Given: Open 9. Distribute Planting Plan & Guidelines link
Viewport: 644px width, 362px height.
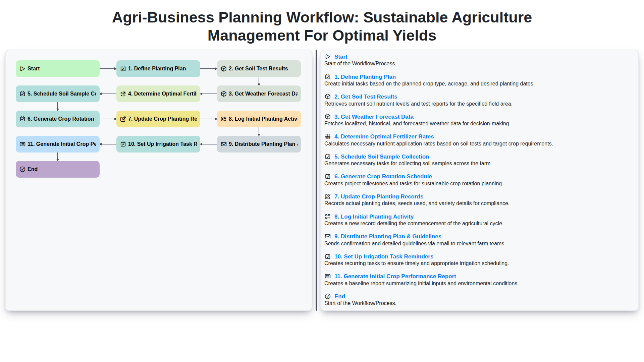Looking at the screenshot, I should pos(387,236).
